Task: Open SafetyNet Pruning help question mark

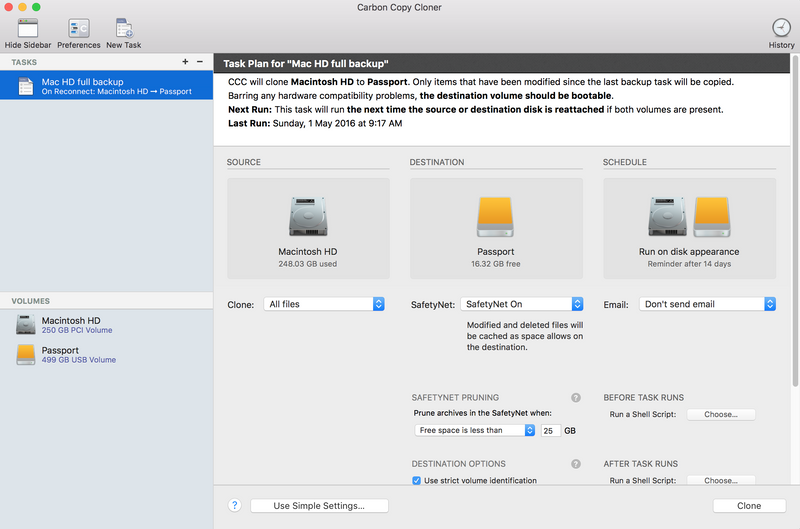Action: pos(576,397)
